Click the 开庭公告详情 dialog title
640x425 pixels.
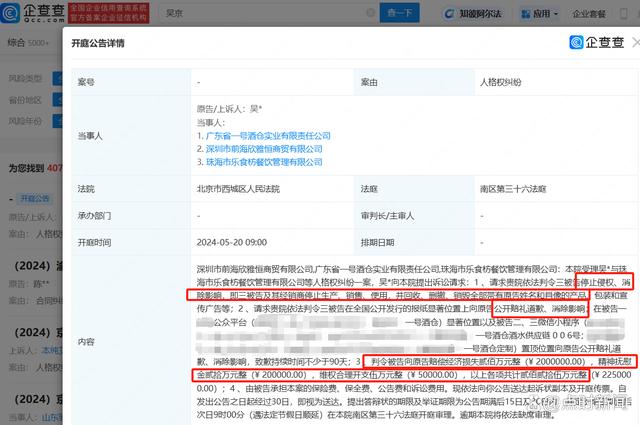point(98,43)
